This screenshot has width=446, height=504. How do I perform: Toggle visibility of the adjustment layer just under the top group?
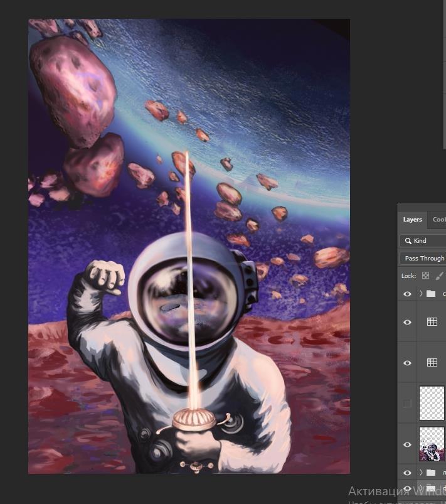[407, 322]
